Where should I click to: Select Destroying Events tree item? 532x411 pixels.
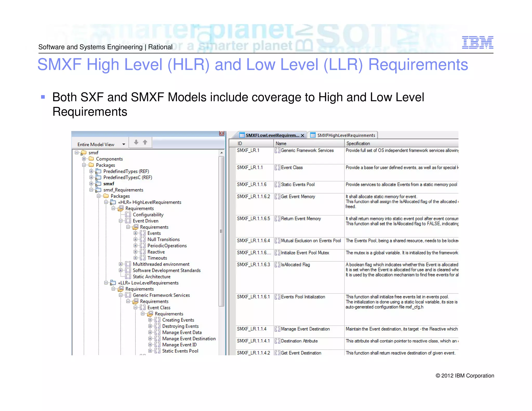click(180, 326)
